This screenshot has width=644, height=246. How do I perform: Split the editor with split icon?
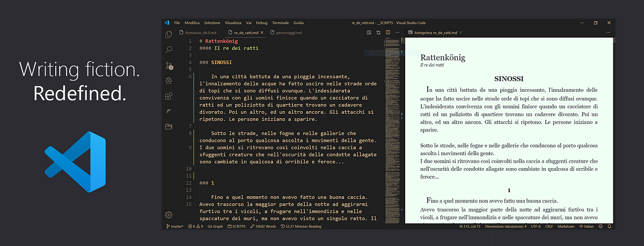click(388, 33)
